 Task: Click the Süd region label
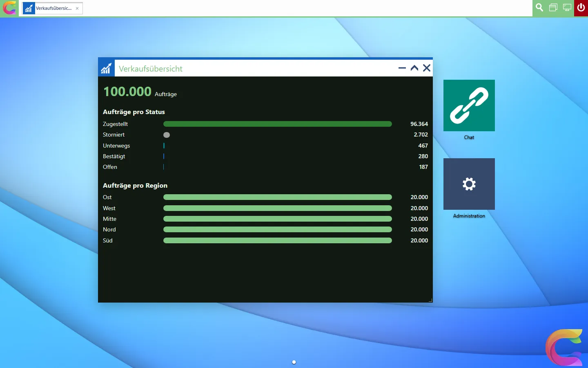[x=107, y=240]
